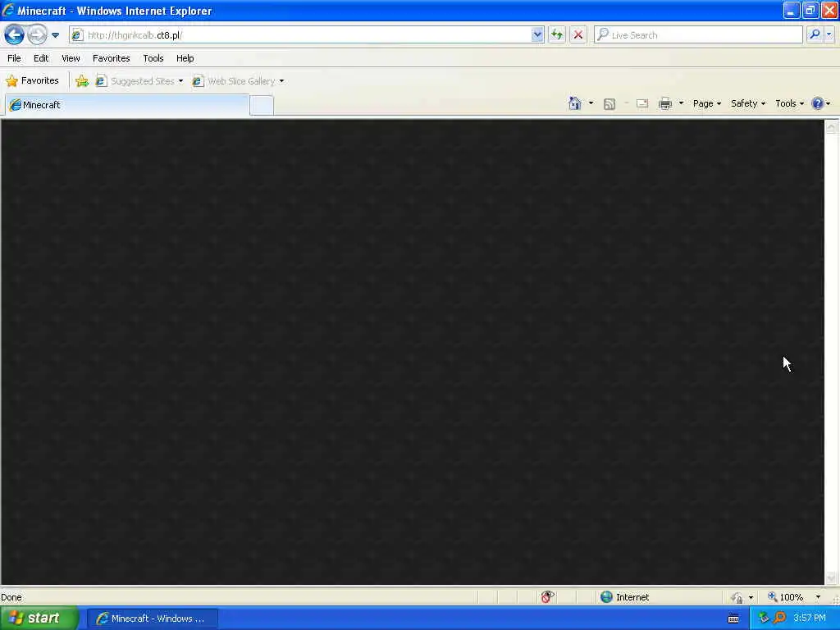
Task: Open the Help menu
Action: coord(185,58)
